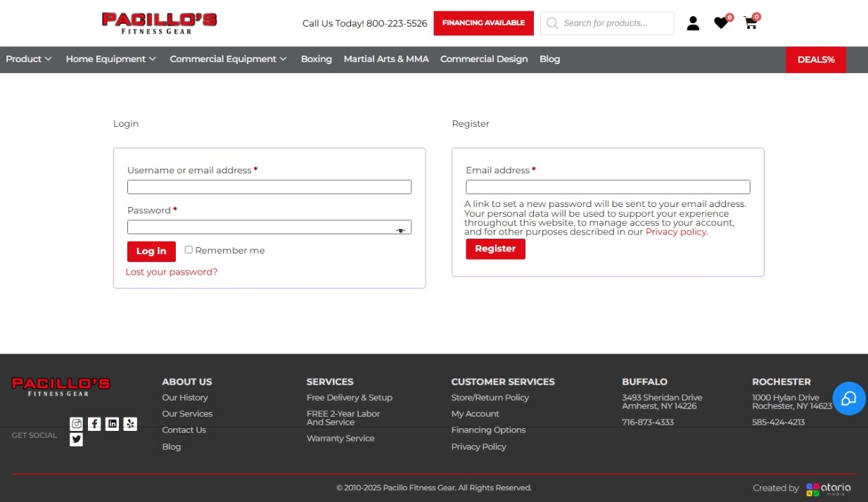Viewport: 868px width, 502px height.
Task: Open the Store/Return Policy link
Action: coord(490,398)
